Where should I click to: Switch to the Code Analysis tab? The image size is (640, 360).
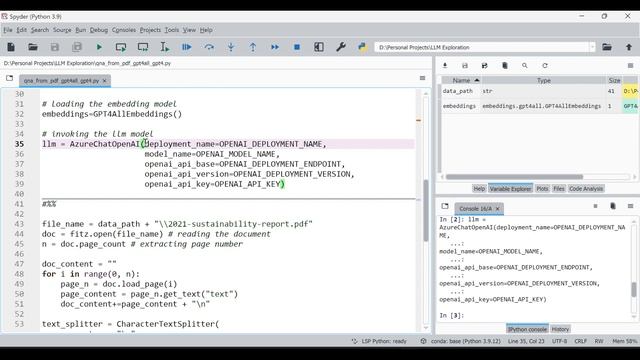tap(586, 189)
